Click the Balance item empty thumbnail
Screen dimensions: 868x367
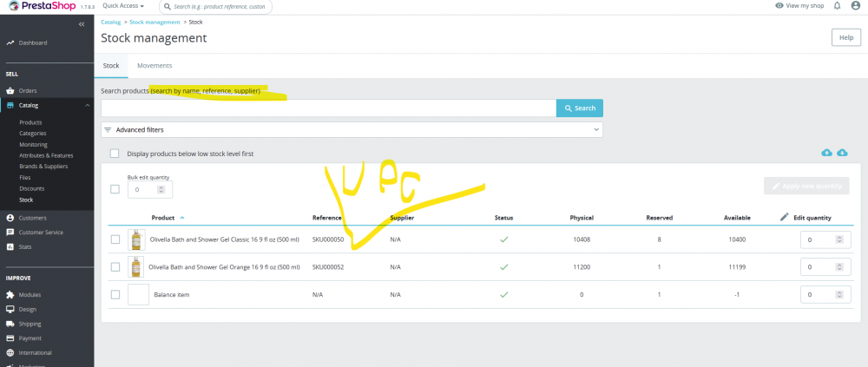pos(138,294)
